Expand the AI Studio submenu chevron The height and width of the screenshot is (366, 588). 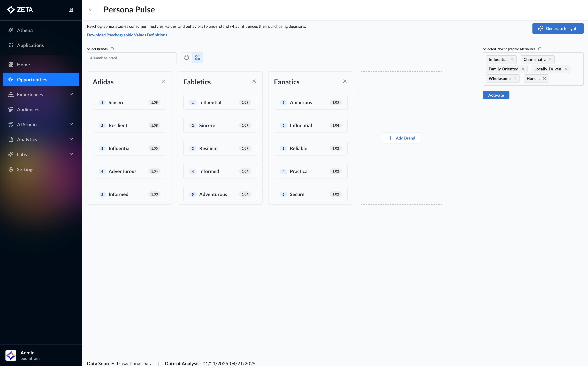(x=71, y=124)
